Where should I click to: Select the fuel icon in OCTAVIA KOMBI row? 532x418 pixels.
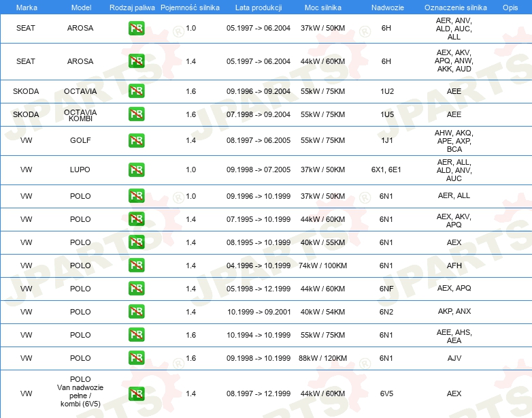click(x=136, y=114)
